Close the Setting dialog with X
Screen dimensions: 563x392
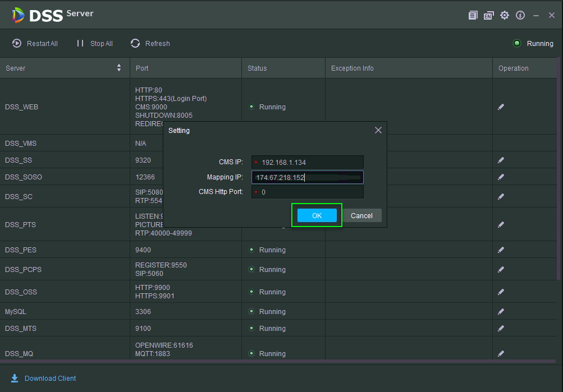(378, 130)
